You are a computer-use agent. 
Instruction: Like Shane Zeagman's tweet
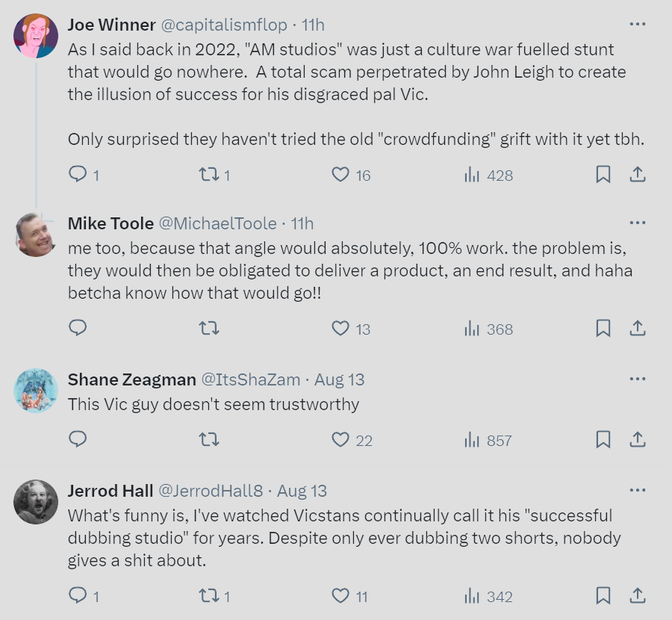(x=339, y=440)
